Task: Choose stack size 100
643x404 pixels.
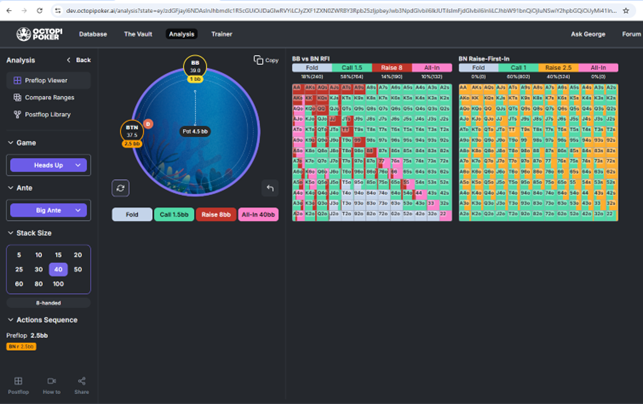Action: click(58, 284)
